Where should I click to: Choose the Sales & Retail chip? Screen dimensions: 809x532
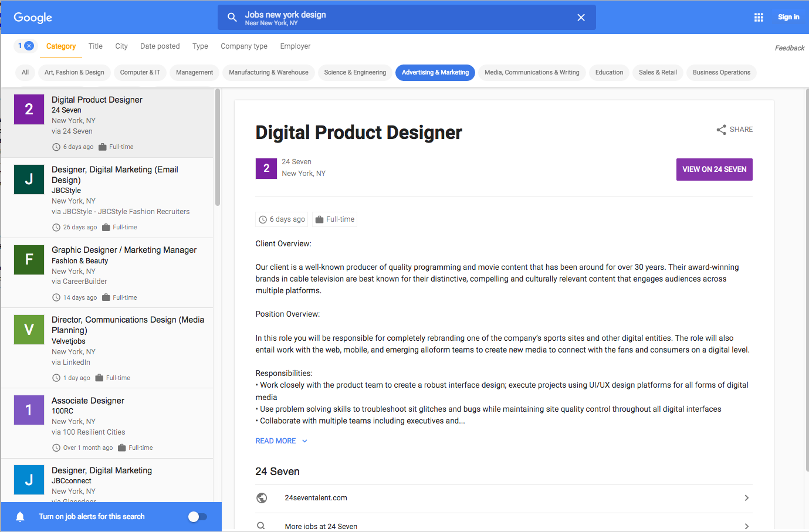[x=658, y=73]
